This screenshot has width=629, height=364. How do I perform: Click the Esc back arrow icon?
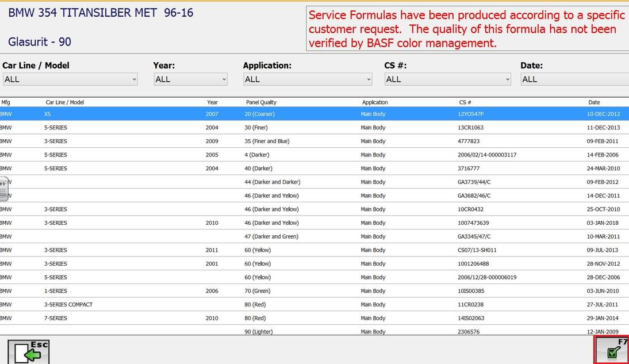click(28, 351)
